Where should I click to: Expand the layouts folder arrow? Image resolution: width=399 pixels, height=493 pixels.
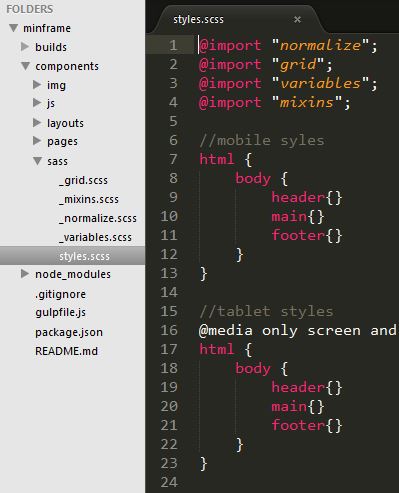click(x=37, y=123)
